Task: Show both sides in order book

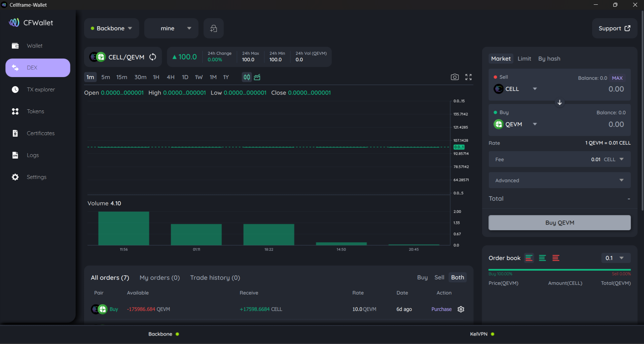Action: (529, 258)
